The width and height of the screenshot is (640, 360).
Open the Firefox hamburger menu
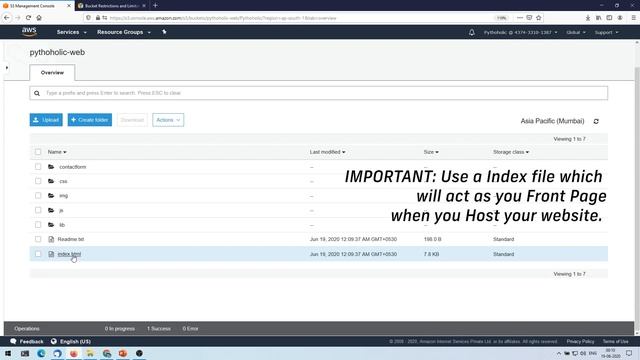click(x=633, y=18)
